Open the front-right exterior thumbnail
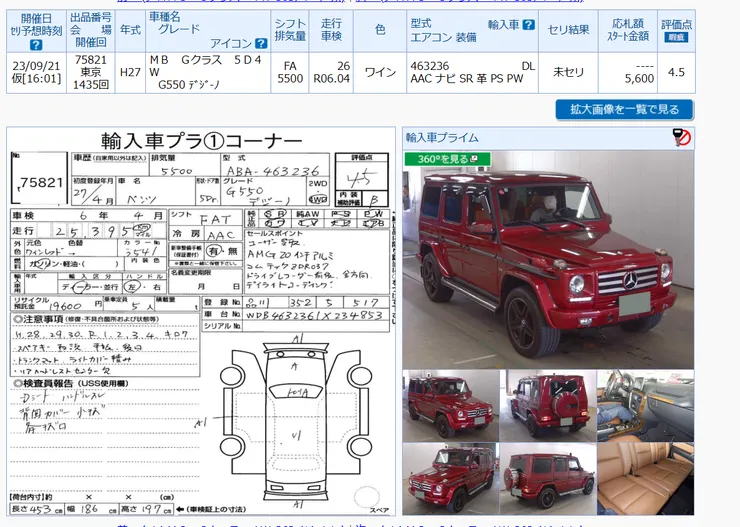Image resolution: width=740 pixels, height=527 pixels. pyautogui.click(x=451, y=405)
